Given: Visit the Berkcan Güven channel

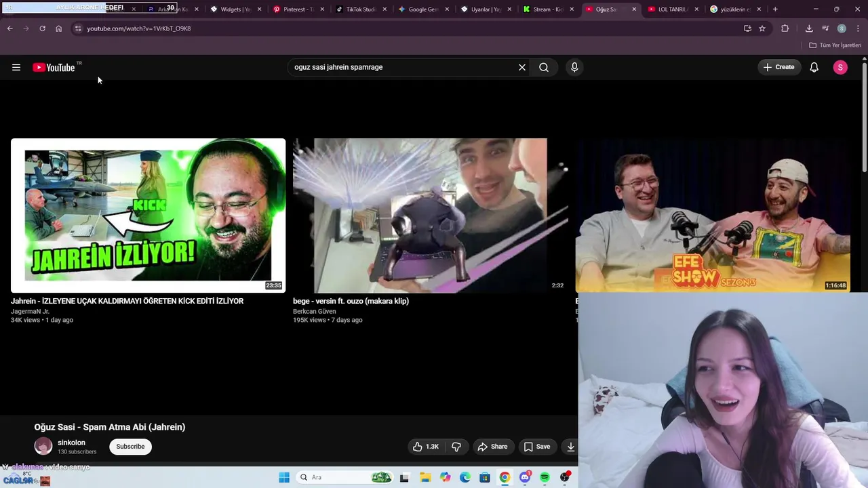Looking at the screenshot, I should click(x=314, y=312).
